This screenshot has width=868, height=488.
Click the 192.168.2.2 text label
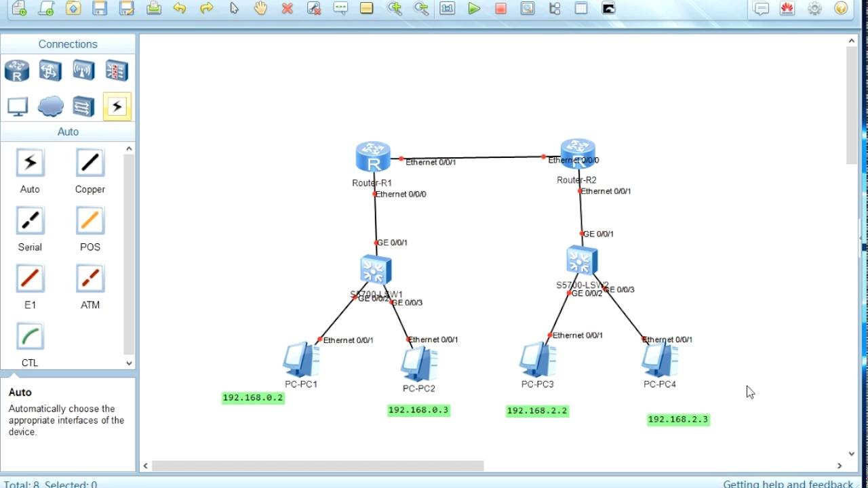537,411
